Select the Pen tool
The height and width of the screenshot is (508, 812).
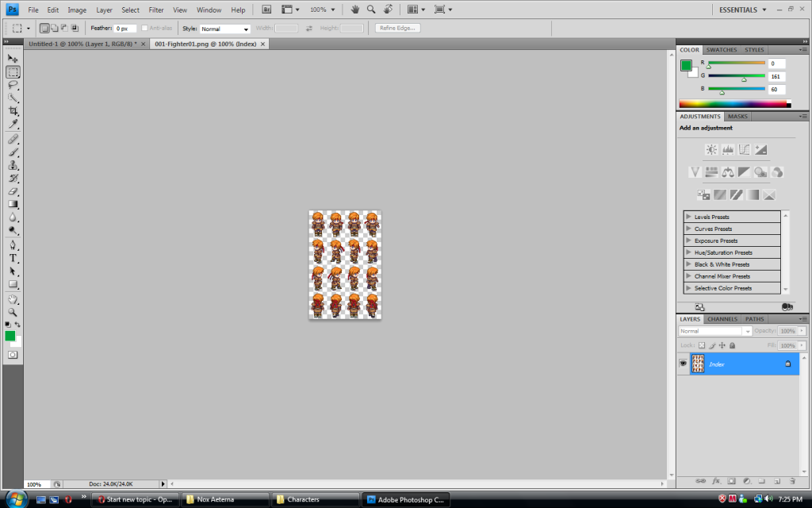pos(13,245)
